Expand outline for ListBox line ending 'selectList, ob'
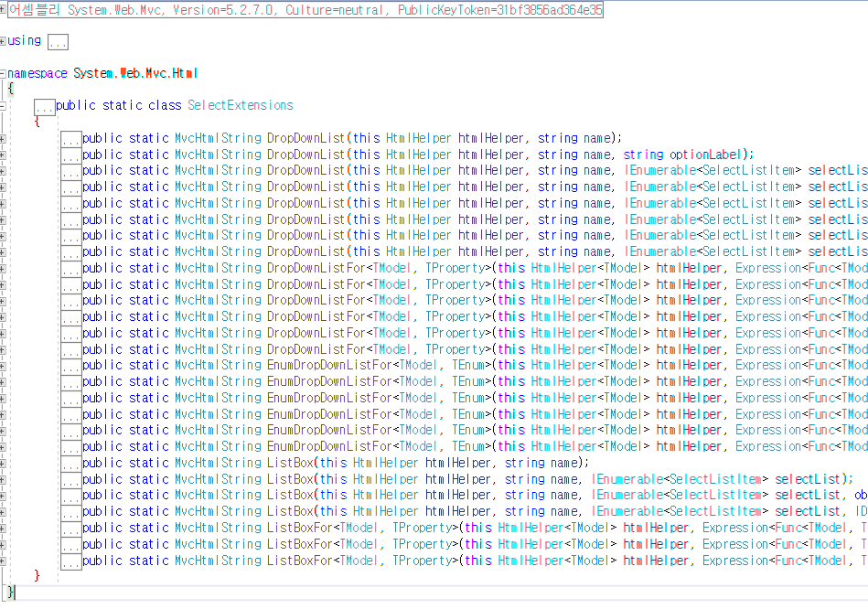 click(3, 496)
